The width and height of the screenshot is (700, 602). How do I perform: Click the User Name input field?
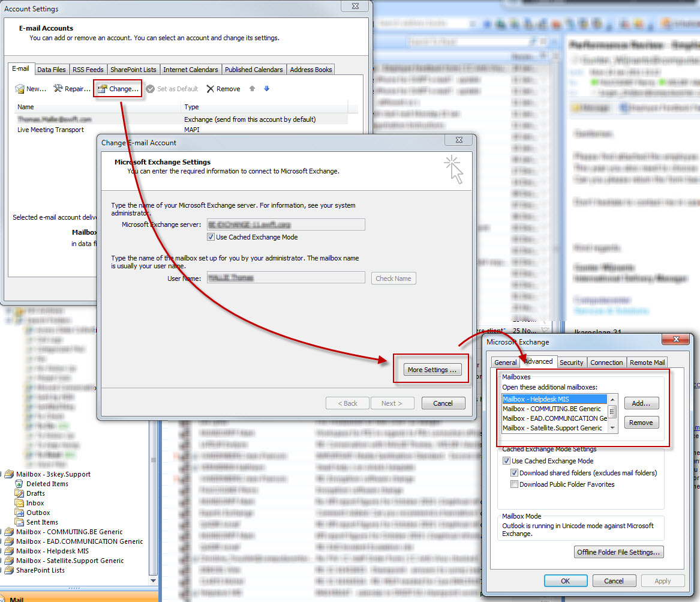click(x=286, y=278)
